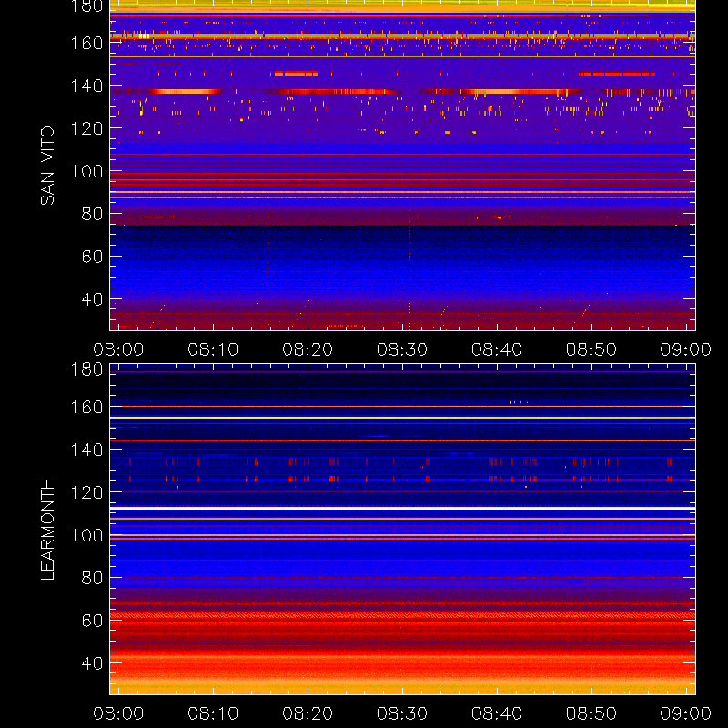The height and width of the screenshot is (728, 728).
Task: Click the LEARMONTH axis label
Action: point(47,530)
